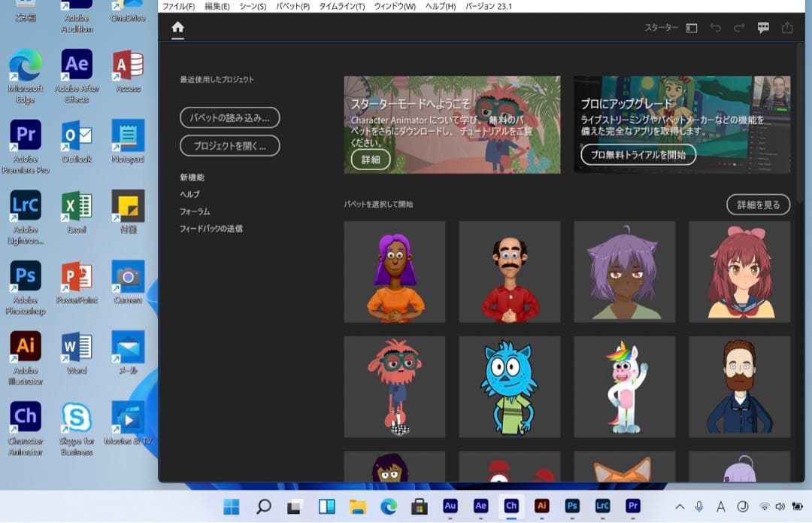This screenshot has width=812, height=523.
Task: Click the redo arrow icon
Action: point(739,28)
